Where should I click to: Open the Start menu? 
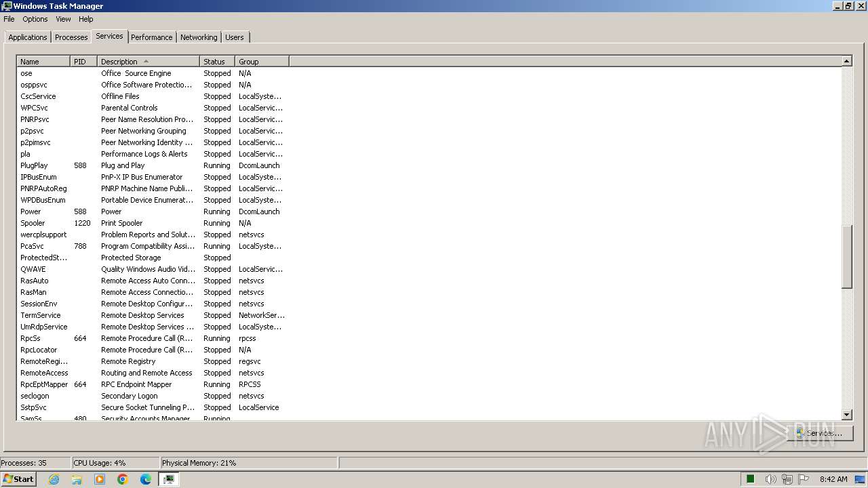(x=18, y=479)
